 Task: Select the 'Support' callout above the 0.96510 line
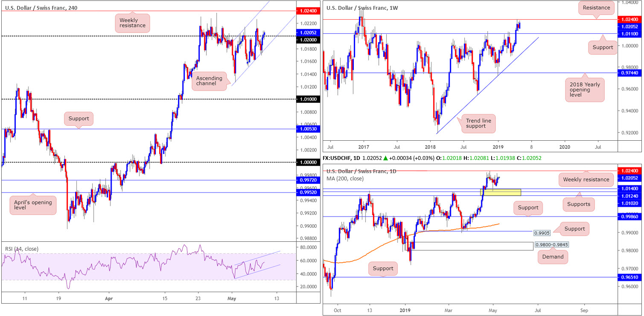[384, 270]
